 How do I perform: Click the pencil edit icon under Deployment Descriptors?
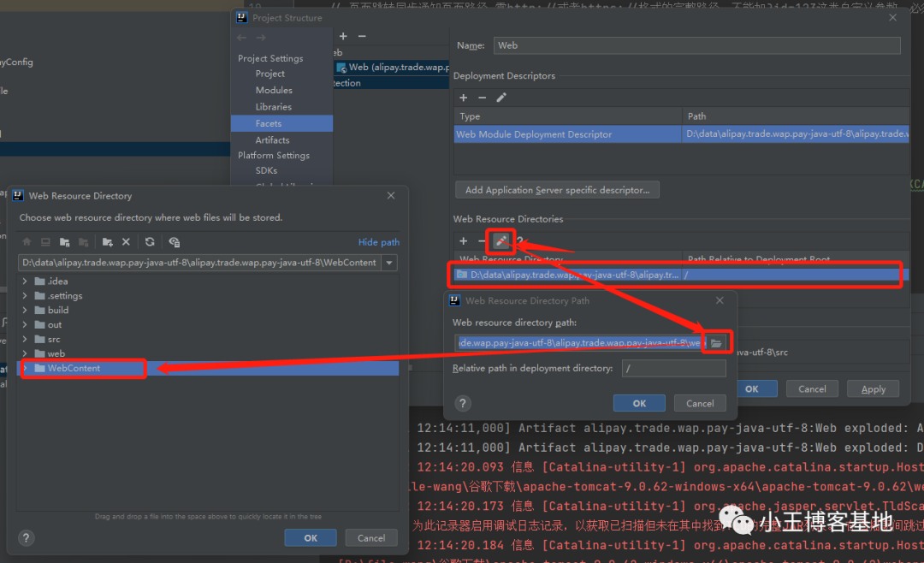[x=501, y=98]
